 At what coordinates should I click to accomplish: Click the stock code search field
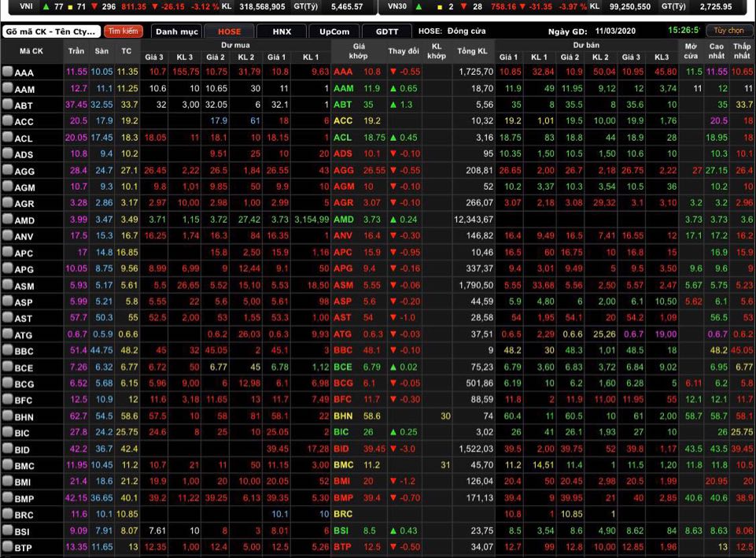tap(50, 31)
